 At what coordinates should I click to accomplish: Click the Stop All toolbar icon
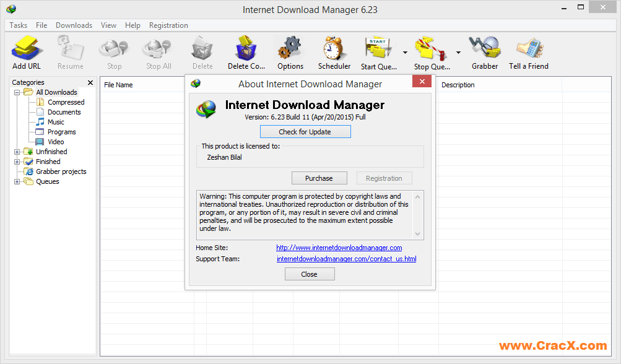coord(158,48)
